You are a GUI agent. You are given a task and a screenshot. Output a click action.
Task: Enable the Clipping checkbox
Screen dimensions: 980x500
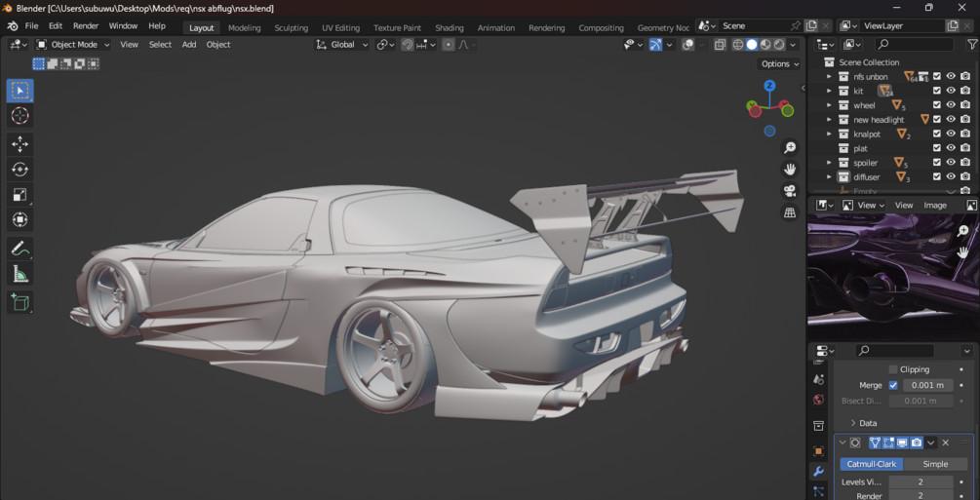click(x=893, y=369)
